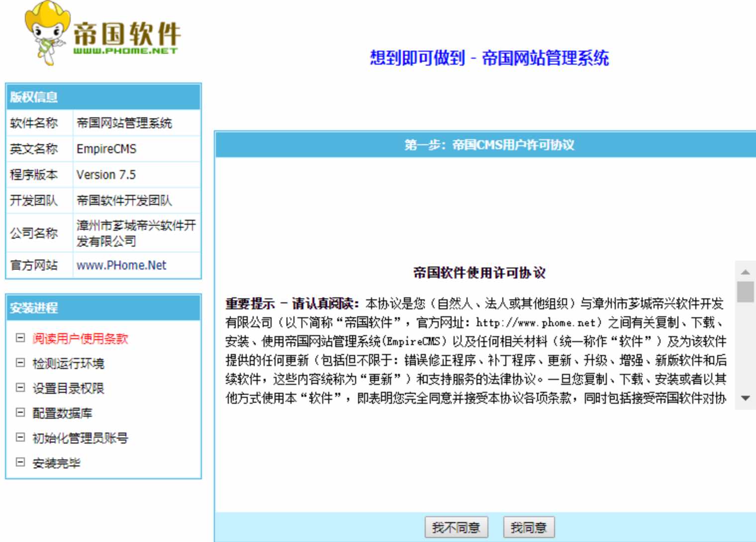Click the minus icon beside 安装完毕
Viewport: 756px width, 542px height.
pos(20,462)
